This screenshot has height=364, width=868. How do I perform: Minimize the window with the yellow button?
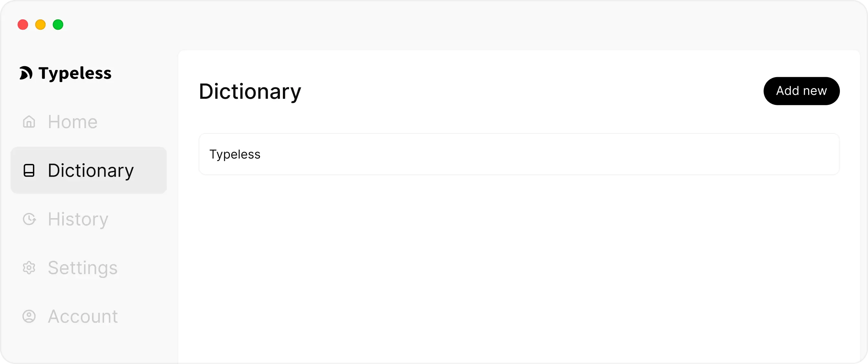point(40,25)
